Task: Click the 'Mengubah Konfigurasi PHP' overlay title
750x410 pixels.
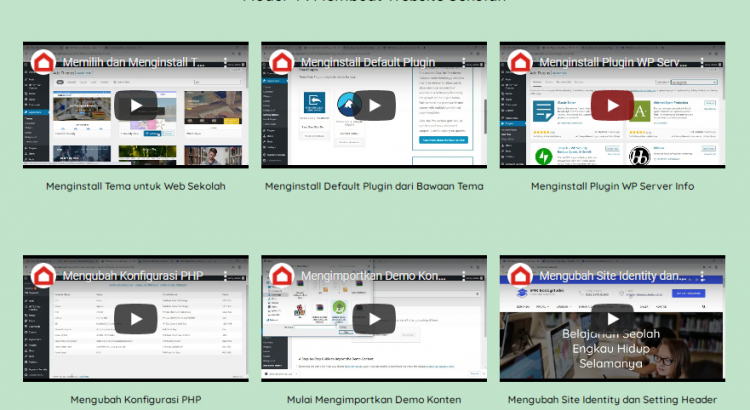Action: pyautogui.click(x=131, y=276)
